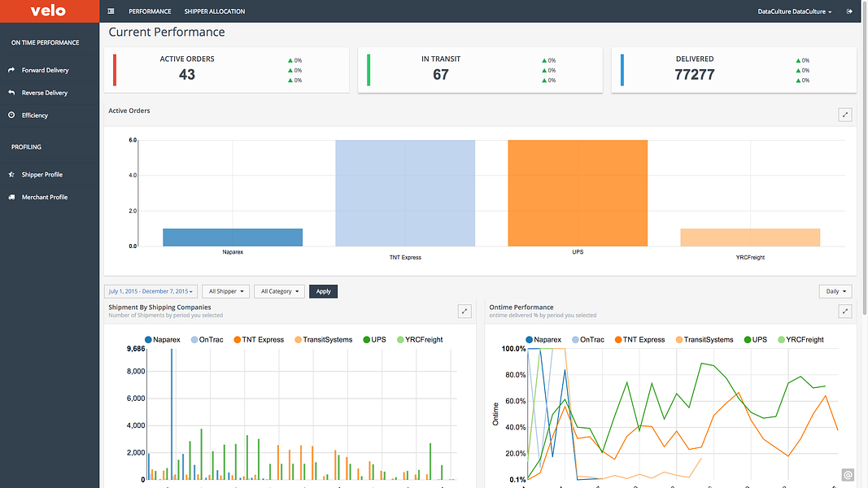
Task: Open the All Shipper dropdown
Action: tap(226, 291)
